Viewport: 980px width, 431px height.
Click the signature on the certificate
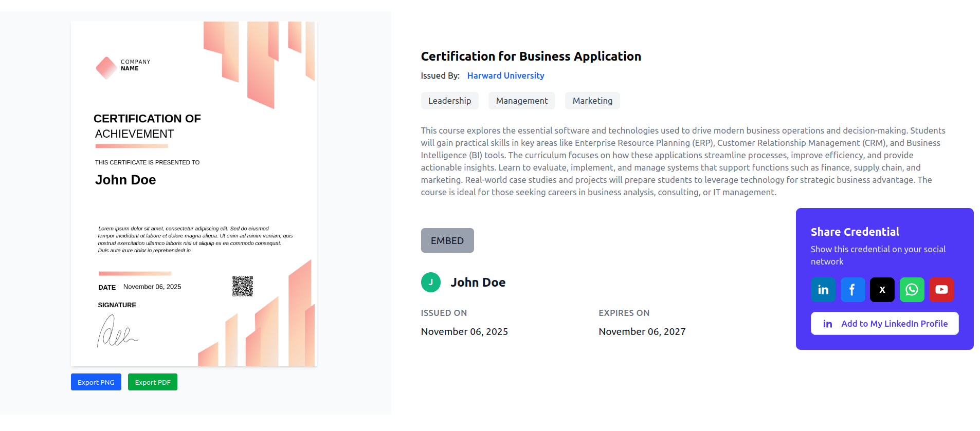point(117,331)
